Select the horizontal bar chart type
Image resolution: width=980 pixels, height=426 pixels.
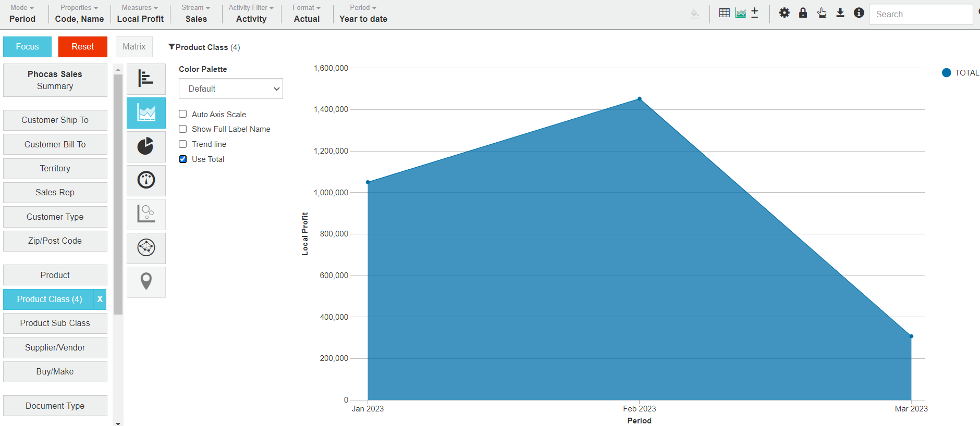point(146,79)
